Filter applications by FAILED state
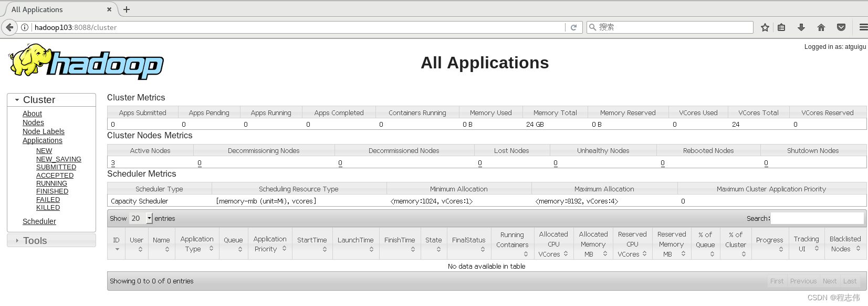The height and width of the screenshot is (306, 868). pos(48,200)
